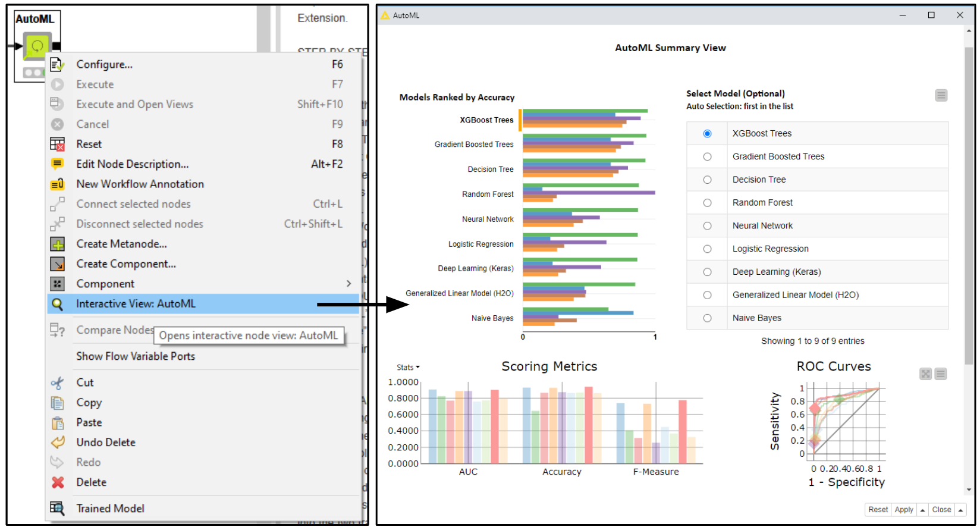Click the Undo Delete arrow icon
Viewport: 980px width, 530px height.
tap(57, 443)
